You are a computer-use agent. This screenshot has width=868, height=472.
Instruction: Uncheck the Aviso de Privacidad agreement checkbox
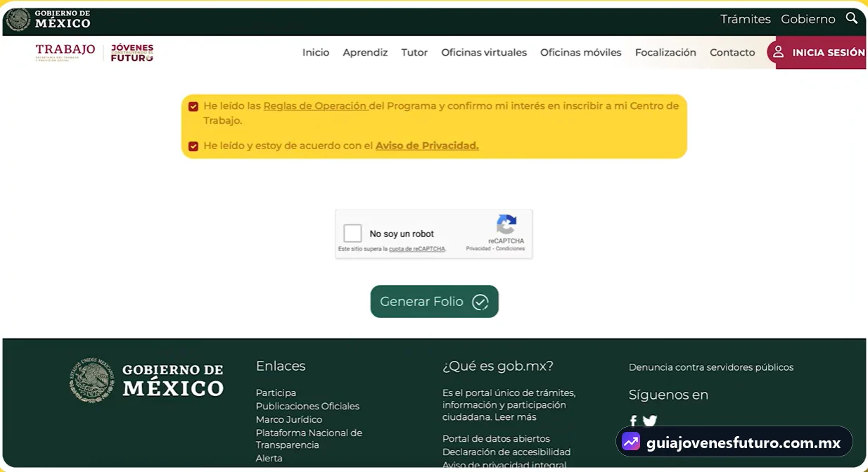(x=193, y=146)
